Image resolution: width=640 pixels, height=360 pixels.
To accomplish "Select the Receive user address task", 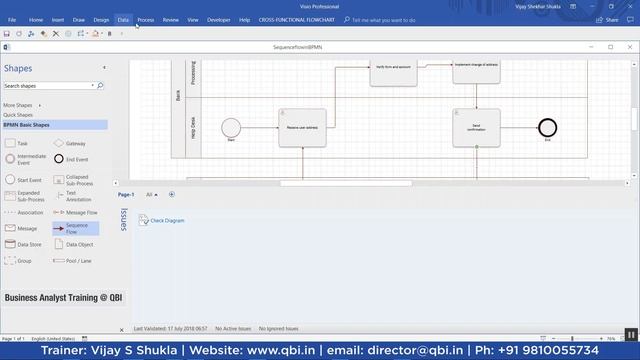I will (302, 128).
